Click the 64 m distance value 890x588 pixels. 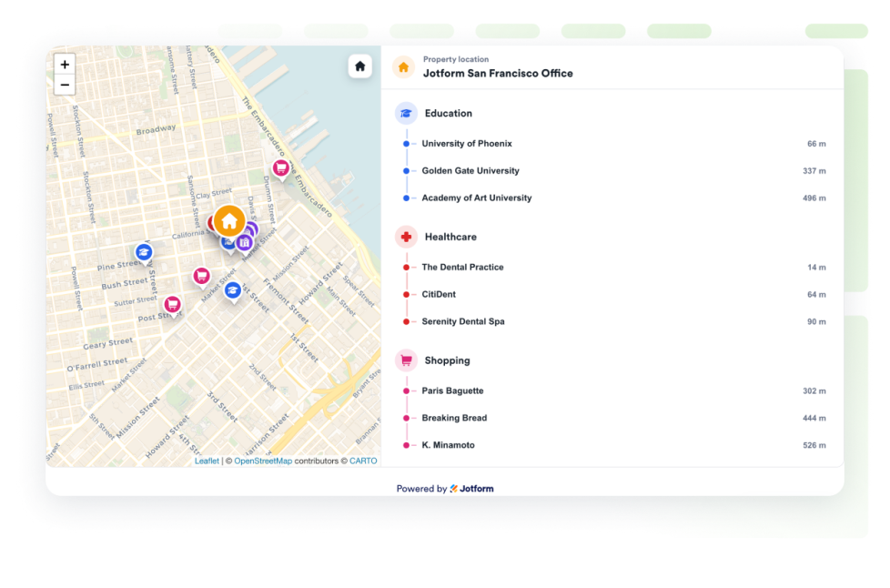816,295
